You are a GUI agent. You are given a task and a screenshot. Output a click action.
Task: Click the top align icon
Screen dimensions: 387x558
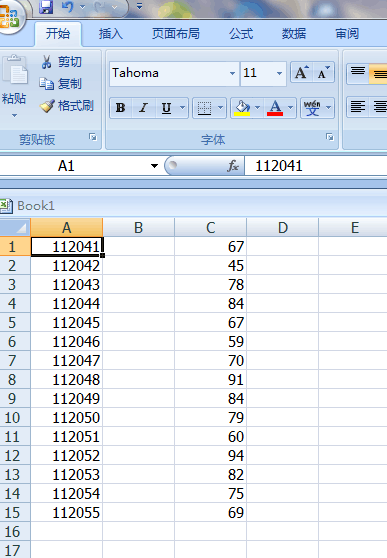point(358,73)
